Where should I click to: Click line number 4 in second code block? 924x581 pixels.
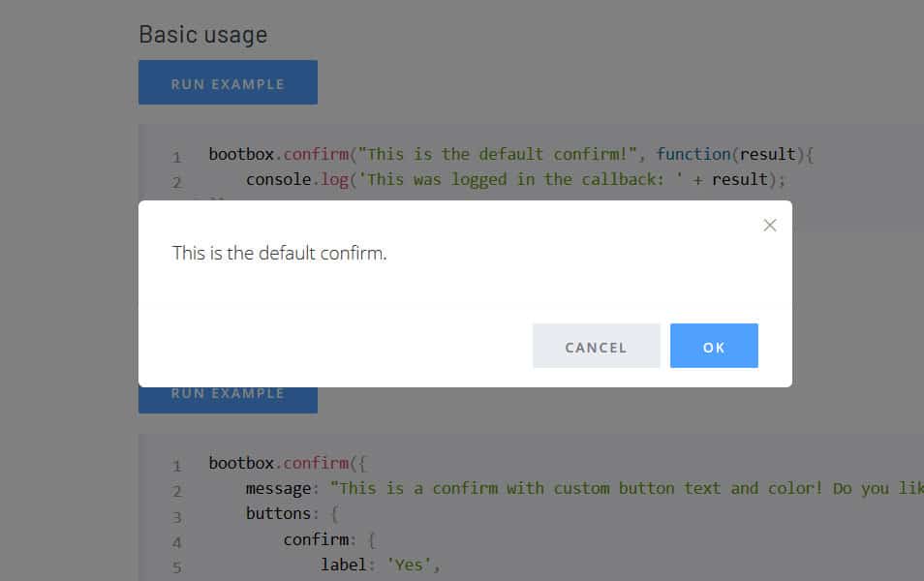pyautogui.click(x=177, y=542)
